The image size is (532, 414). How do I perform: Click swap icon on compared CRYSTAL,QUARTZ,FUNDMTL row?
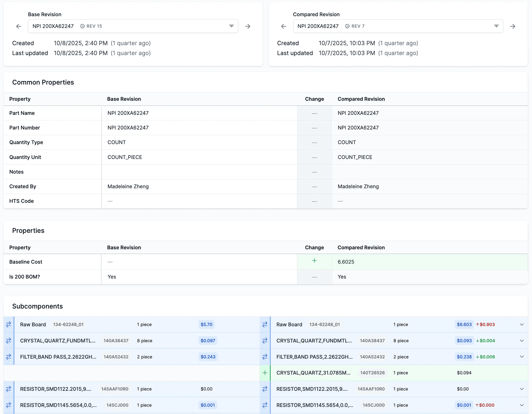click(265, 341)
